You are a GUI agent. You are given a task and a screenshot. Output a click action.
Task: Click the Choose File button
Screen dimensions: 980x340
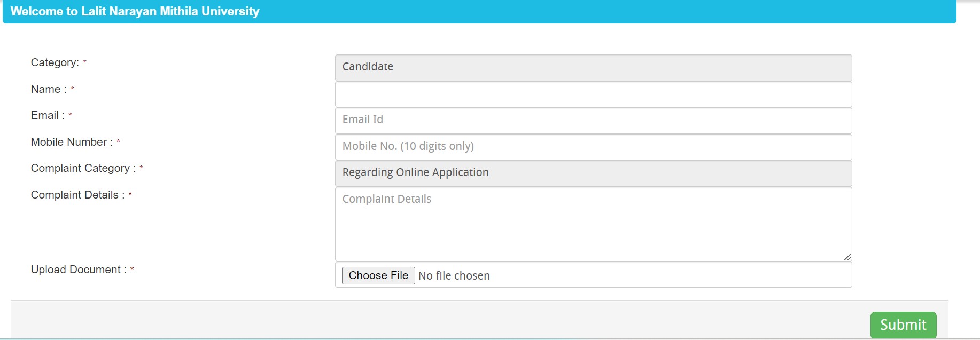pyautogui.click(x=378, y=275)
